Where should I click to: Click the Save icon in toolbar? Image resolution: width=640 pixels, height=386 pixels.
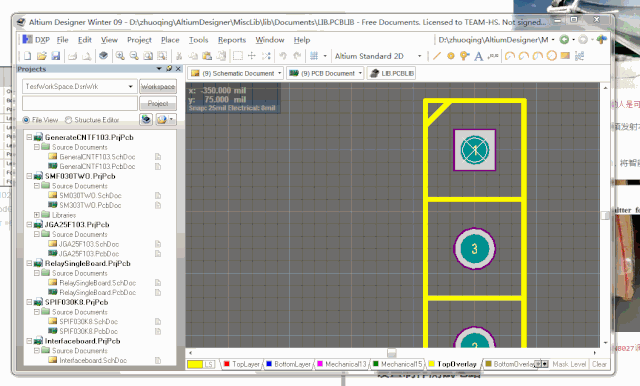click(56, 56)
